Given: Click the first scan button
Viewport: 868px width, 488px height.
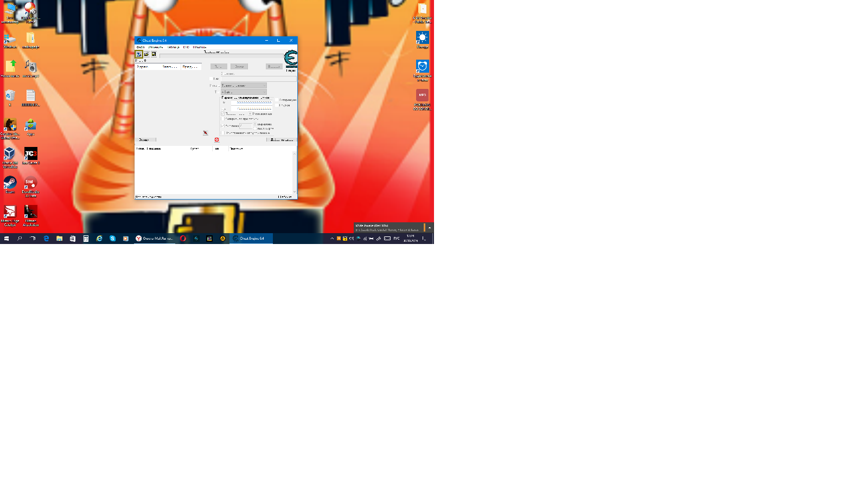Looking at the screenshot, I should pos(219,66).
